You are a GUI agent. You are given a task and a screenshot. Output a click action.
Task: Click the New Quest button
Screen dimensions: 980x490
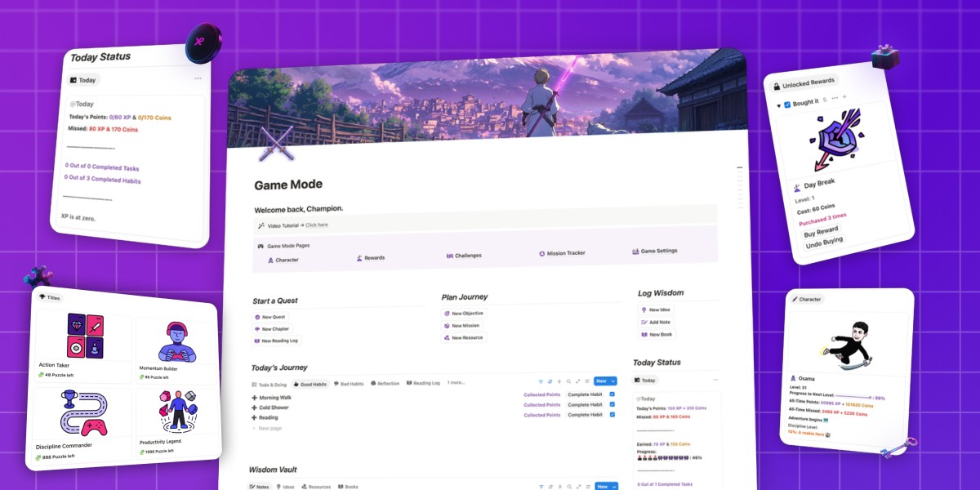[x=270, y=317]
